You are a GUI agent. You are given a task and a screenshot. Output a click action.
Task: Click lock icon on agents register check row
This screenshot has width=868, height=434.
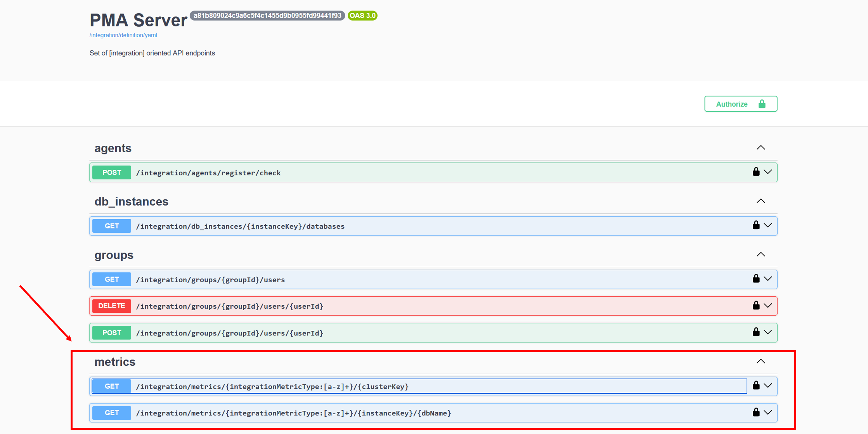[x=756, y=172]
